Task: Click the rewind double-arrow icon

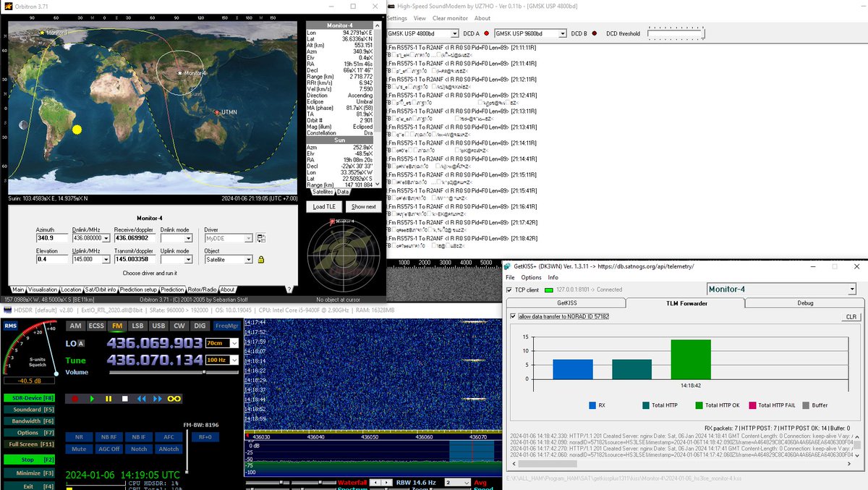Action: [142, 398]
